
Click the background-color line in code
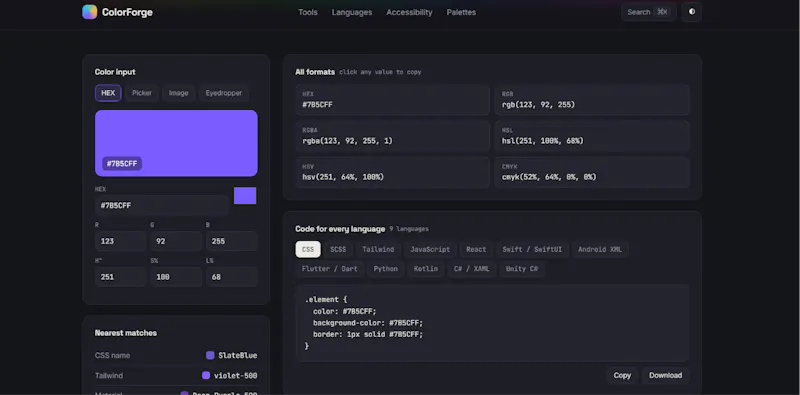(x=368, y=323)
